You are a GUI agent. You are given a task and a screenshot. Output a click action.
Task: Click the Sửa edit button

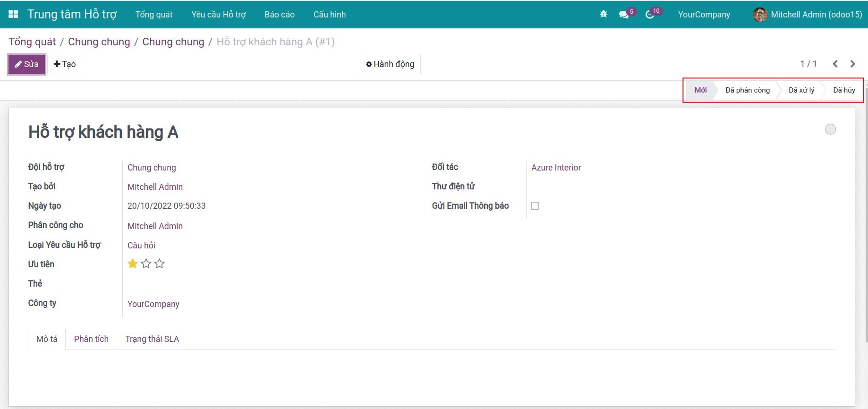tap(27, 64)
